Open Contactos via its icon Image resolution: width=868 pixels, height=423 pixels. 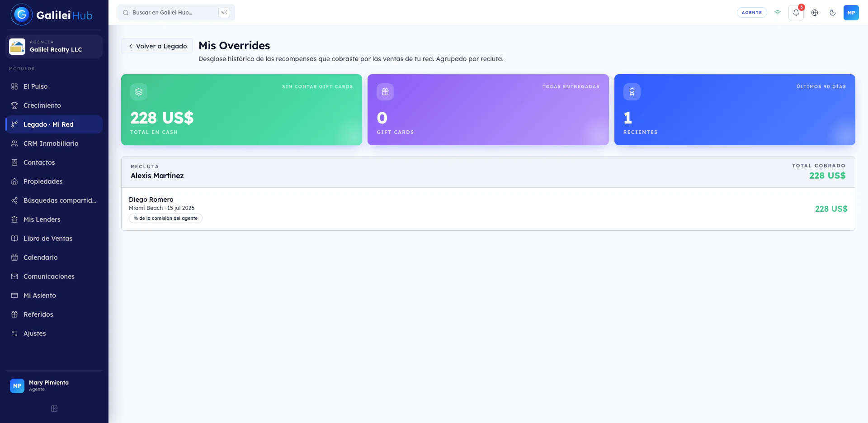point(14,162)
